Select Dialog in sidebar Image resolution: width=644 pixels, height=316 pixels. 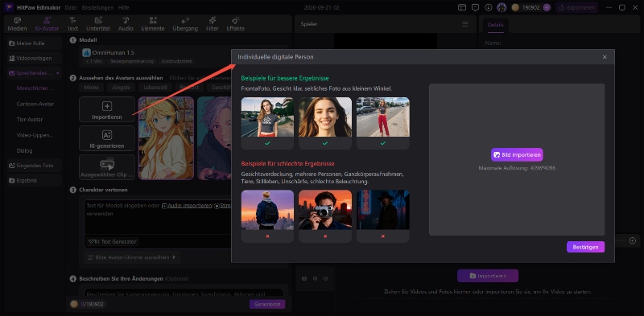(x=25, y=150)
